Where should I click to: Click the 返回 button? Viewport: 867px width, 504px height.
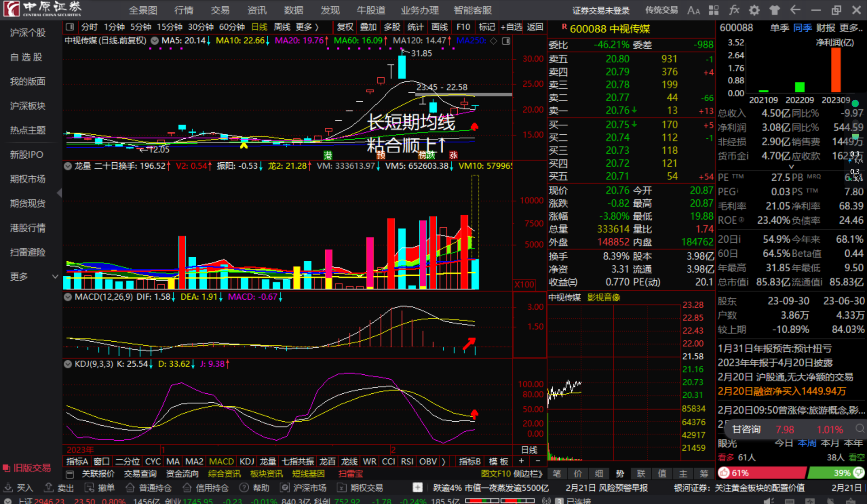pyautogui.click(x=535, y=27)
